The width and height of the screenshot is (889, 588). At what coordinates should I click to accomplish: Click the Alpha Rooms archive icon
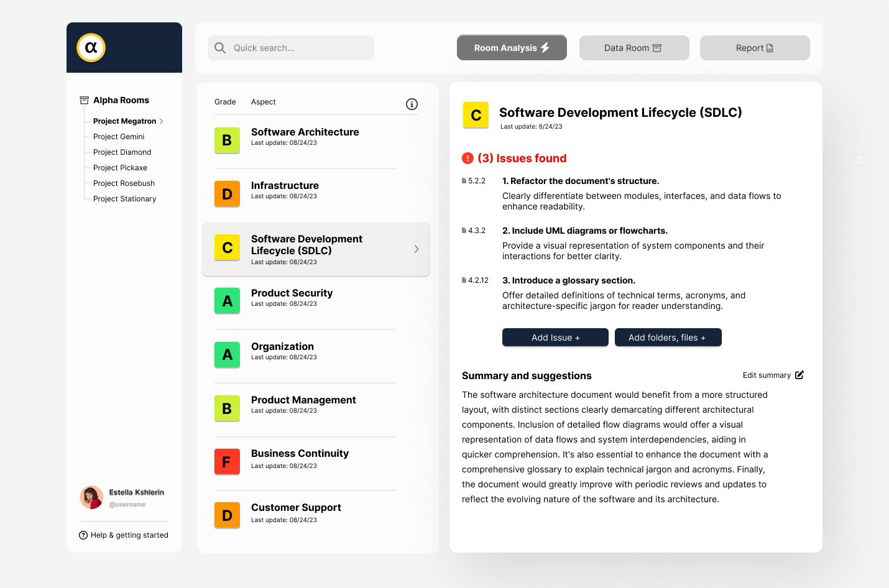[84, 100]
